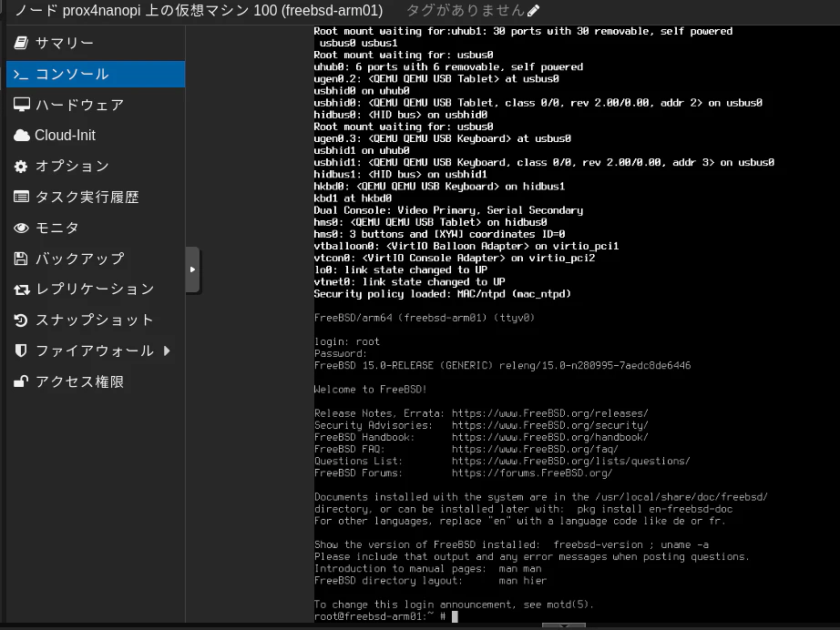The width and height of the screenshot is (840, 630).
Task: Open the Cloud-Init settings page
Action: pyautogui.click(x=96, y=136)
